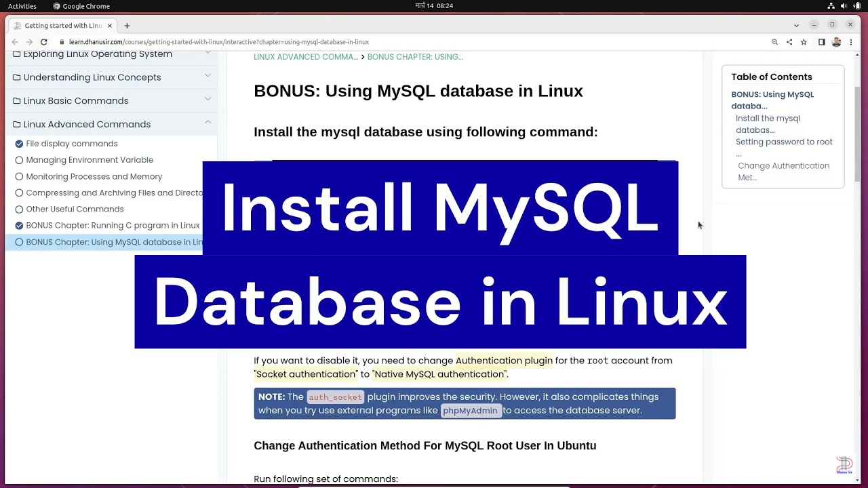868x488 pixels.
Task: Click the lock icon in the address bar
Action: (62, 42)
